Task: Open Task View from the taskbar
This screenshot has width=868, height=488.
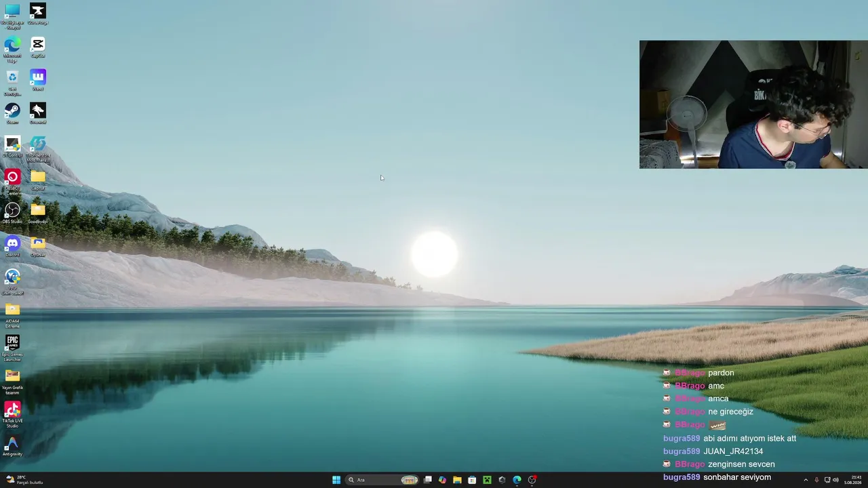Action: [x=427, y=480]
